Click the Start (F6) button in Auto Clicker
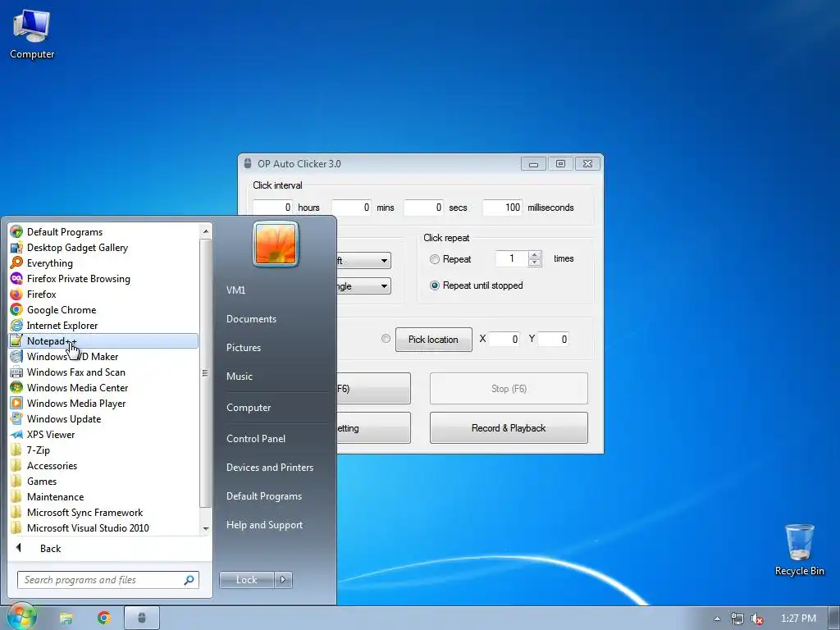Viewport: 840px width, 630px height. [373, 388]
